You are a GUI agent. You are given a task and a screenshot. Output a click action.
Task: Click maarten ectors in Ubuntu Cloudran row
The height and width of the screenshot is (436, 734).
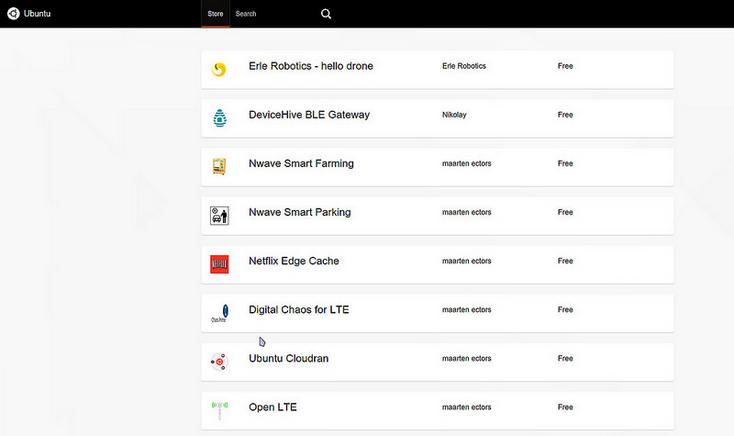tap(467, 358)
